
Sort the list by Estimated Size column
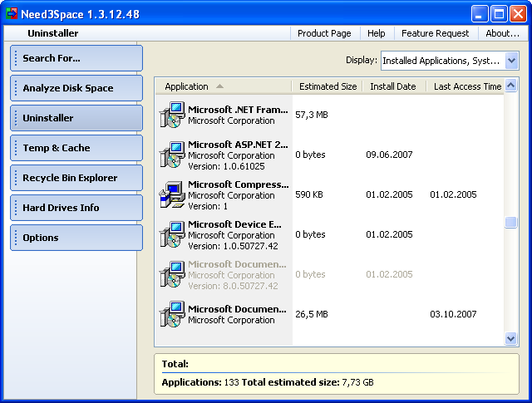point(328,86)
